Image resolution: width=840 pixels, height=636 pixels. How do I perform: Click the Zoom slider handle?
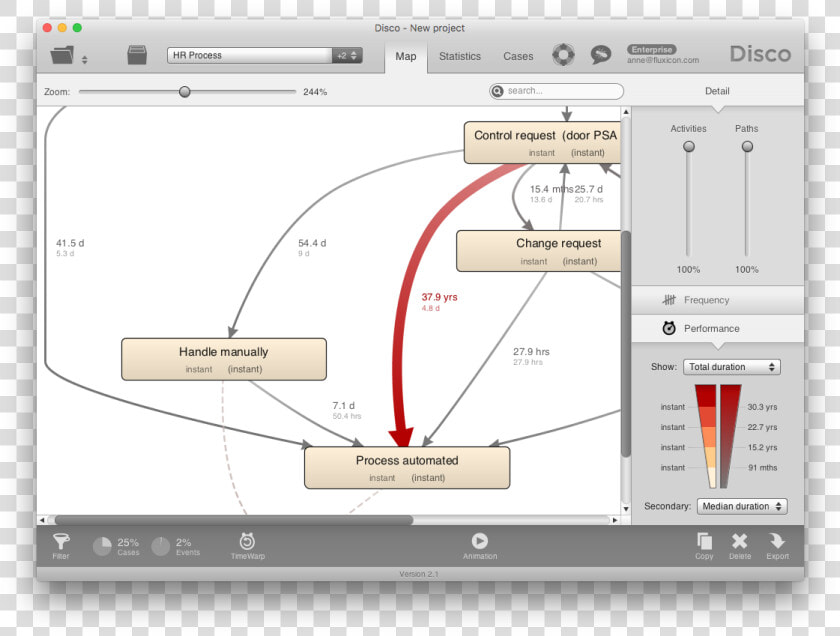tap(184, 92)
